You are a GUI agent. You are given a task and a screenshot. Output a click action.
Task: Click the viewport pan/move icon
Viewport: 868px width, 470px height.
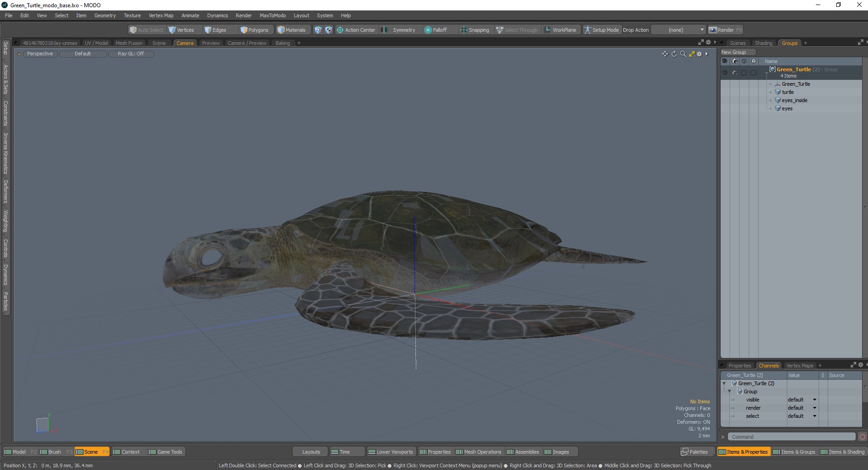click(x=665, y=54)
